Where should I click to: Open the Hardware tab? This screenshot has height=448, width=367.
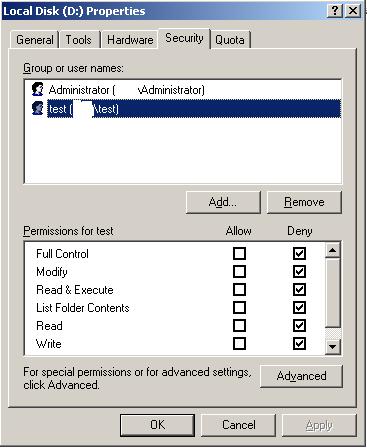click(130, 40)
